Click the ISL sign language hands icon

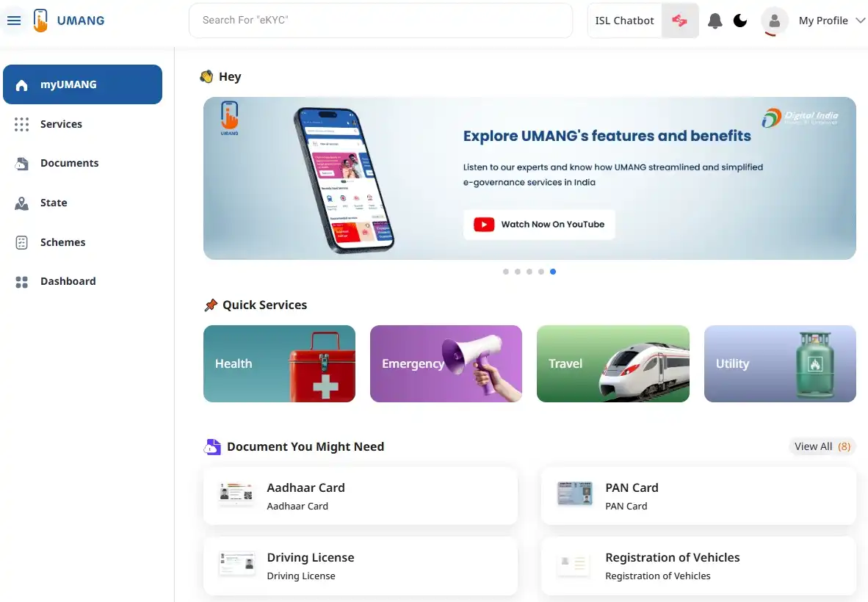(x=680, y=21)
